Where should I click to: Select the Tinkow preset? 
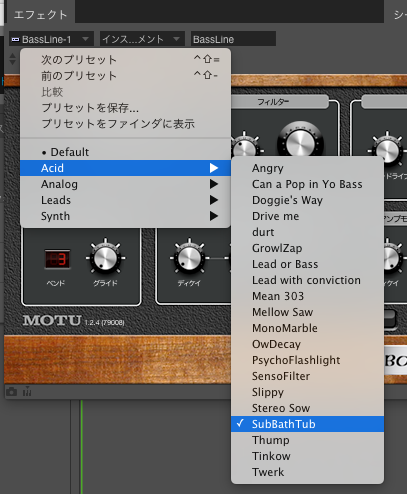307,456
